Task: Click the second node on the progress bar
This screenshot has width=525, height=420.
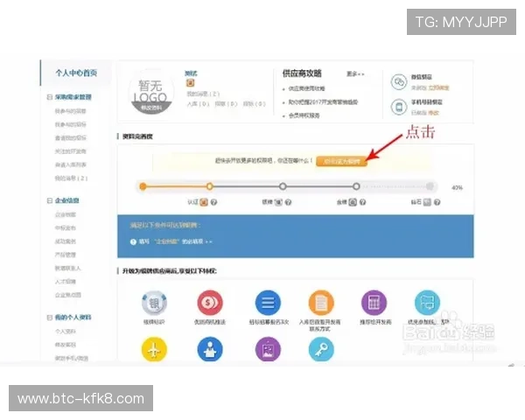Action: [x=210, y=186]
